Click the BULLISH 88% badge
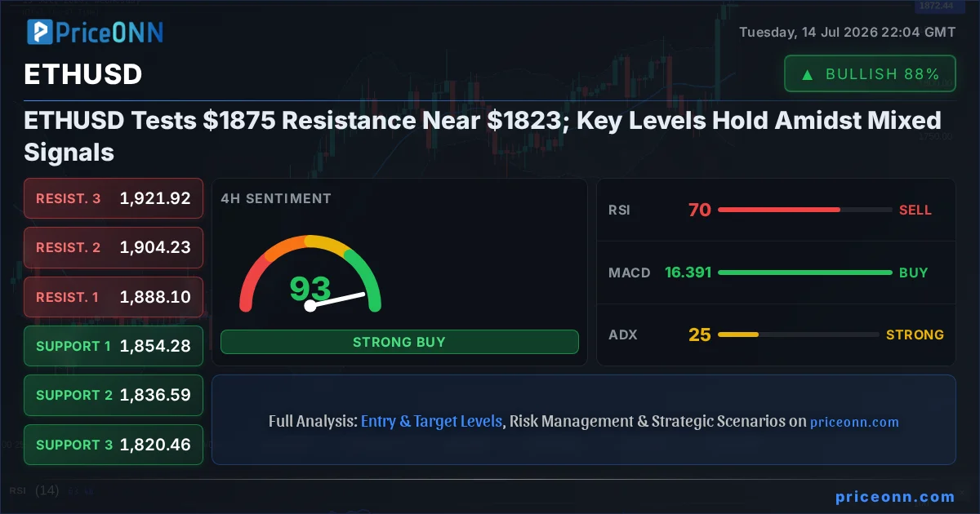 (870, 73)
